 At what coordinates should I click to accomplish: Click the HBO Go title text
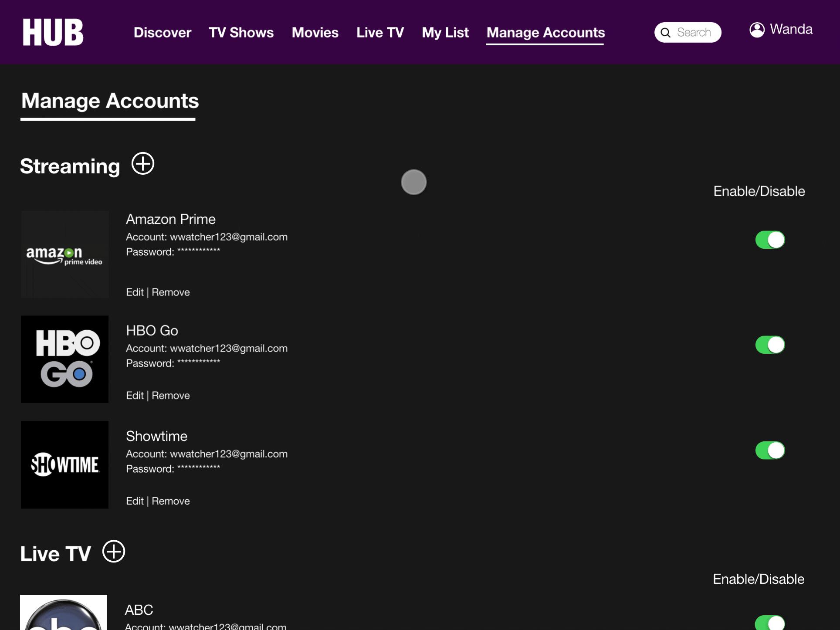pos(152,331)
